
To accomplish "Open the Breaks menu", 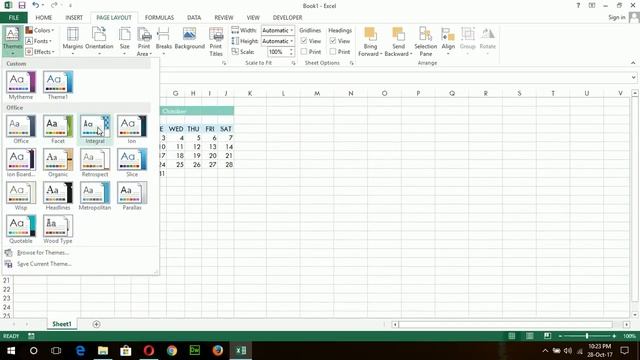I will (164, 41).
